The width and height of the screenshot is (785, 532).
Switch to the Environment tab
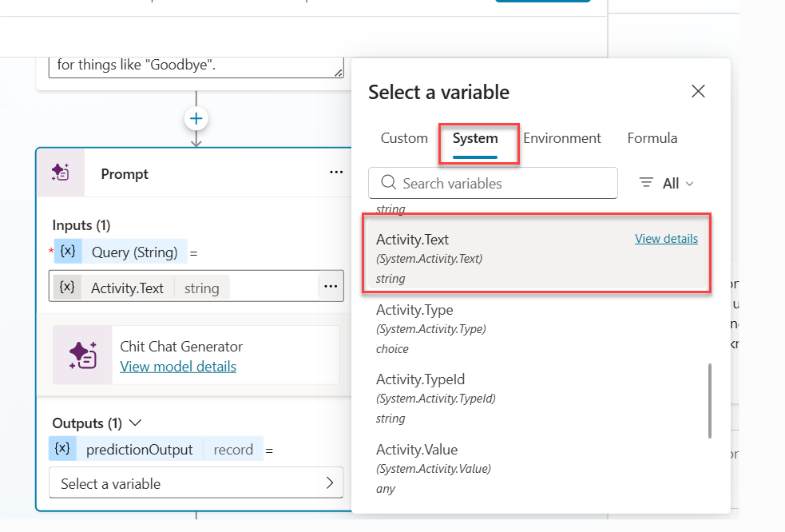coord(562,138)
